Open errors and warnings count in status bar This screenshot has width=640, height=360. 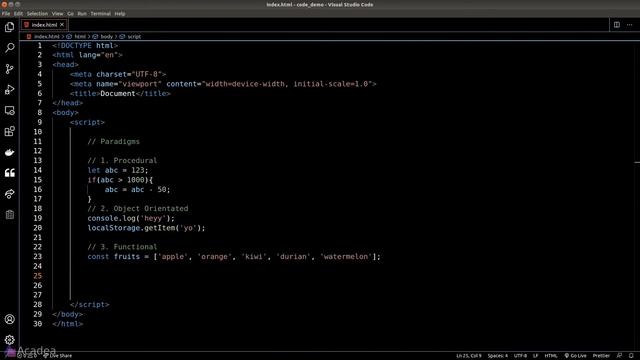click(x=27, y=356)
